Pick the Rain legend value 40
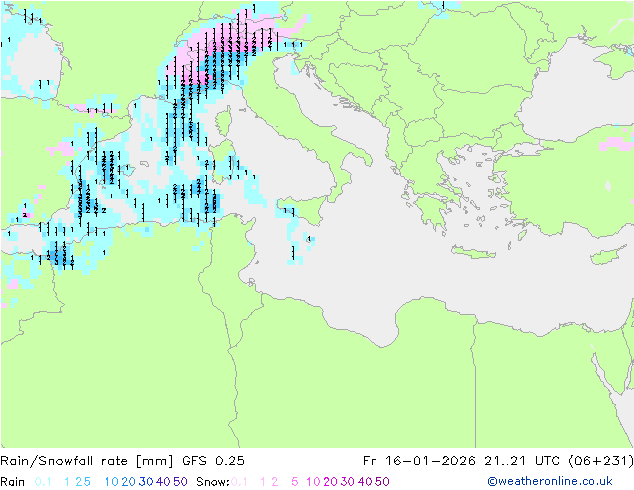The width and height of the screenshot is (634, 490). coord(163,482)
